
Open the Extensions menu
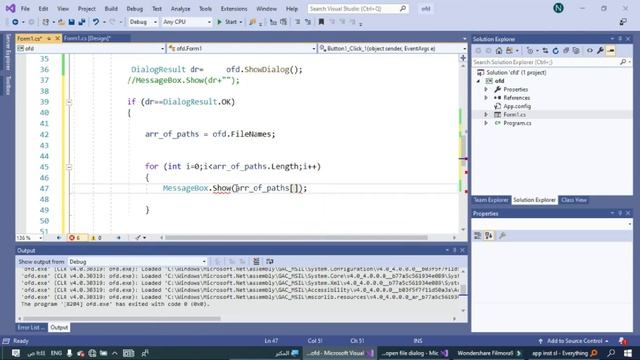point(234,9)
